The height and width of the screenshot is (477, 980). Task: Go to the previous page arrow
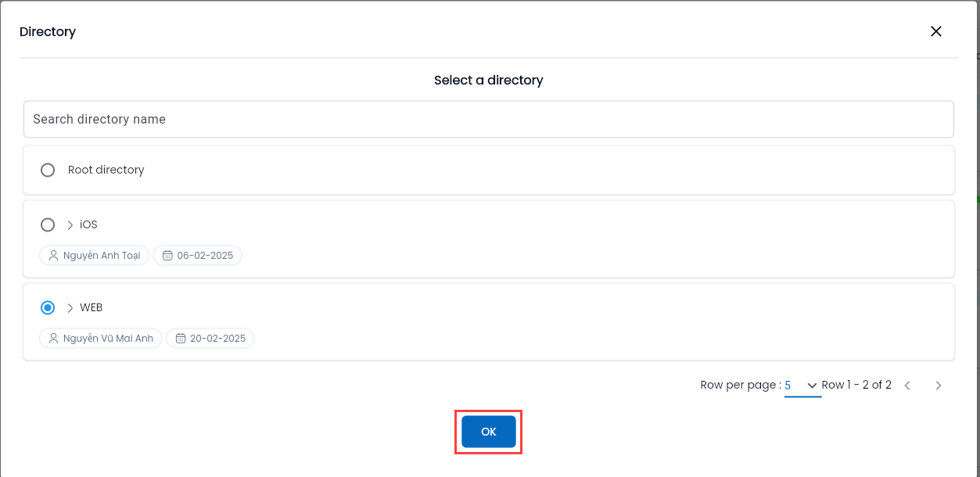(907, 386)
